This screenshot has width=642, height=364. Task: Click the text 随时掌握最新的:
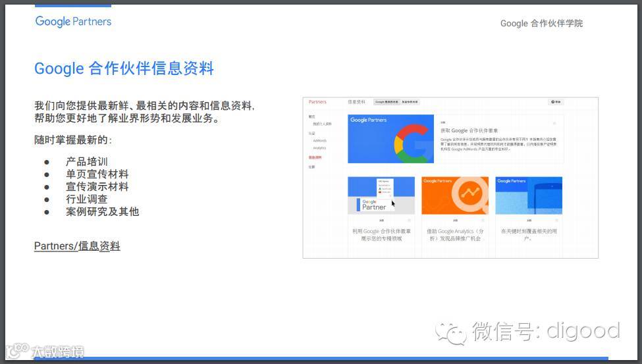(x=73, y=140)
